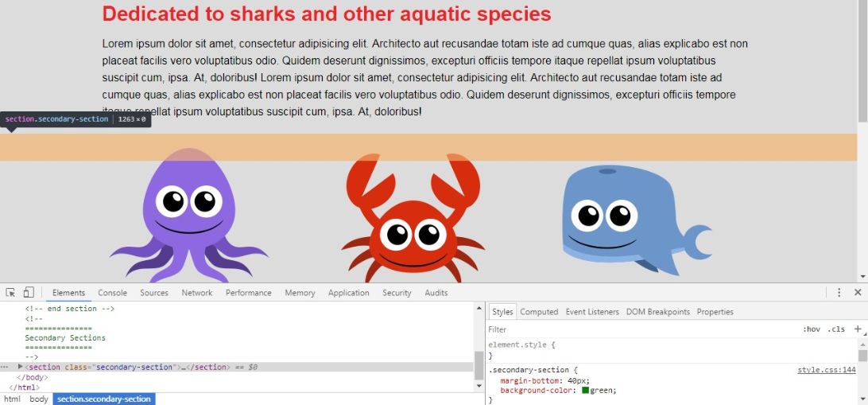Screen dimensions: 868x405
Task: Select body in the breadcrumb bar
Action: pos(39,399)
